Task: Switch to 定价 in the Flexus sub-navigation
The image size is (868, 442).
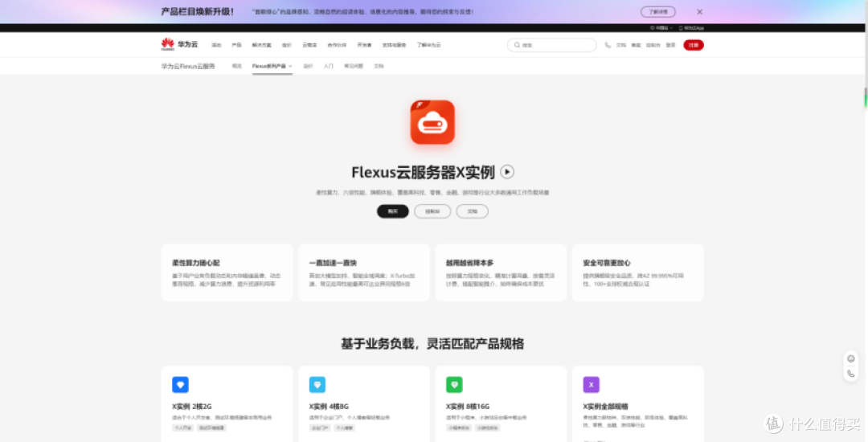Action: 308,66
